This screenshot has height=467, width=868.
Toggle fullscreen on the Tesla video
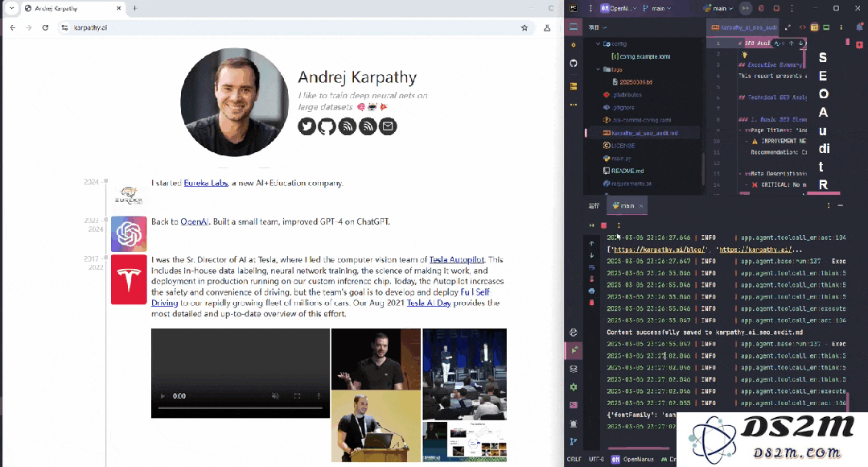[x=297, y=396]
